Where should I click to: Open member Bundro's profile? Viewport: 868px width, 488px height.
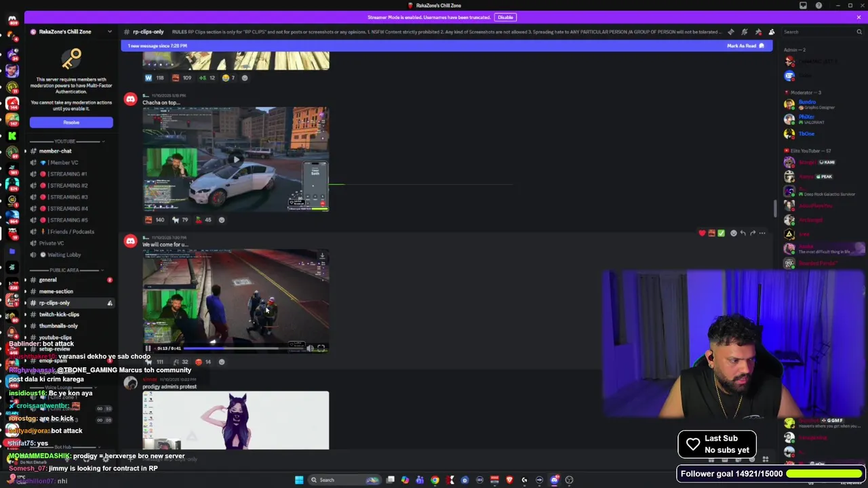(x=806, y=102)
